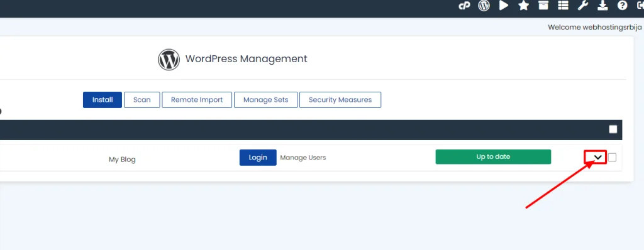Open demos using the play icon

(504, 5)
